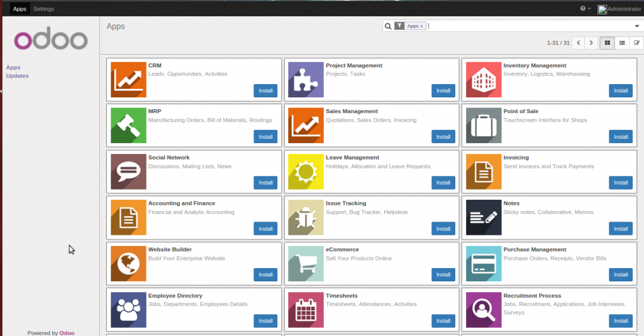Click the search magnifying glass icon
Screen dimensions: 644x336
(387, 26)
